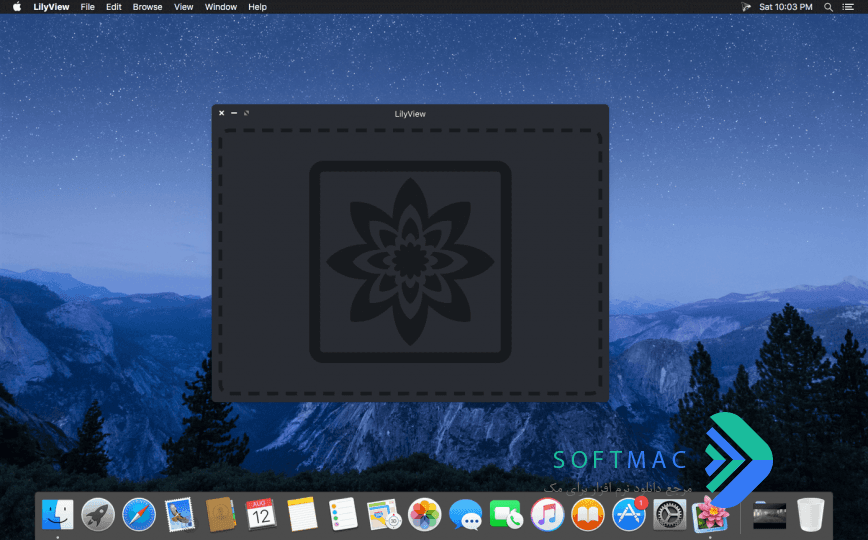This screenshot has width=868, height=540.
Task: Open System Preferences gear icon
Action: click(670, 515)
